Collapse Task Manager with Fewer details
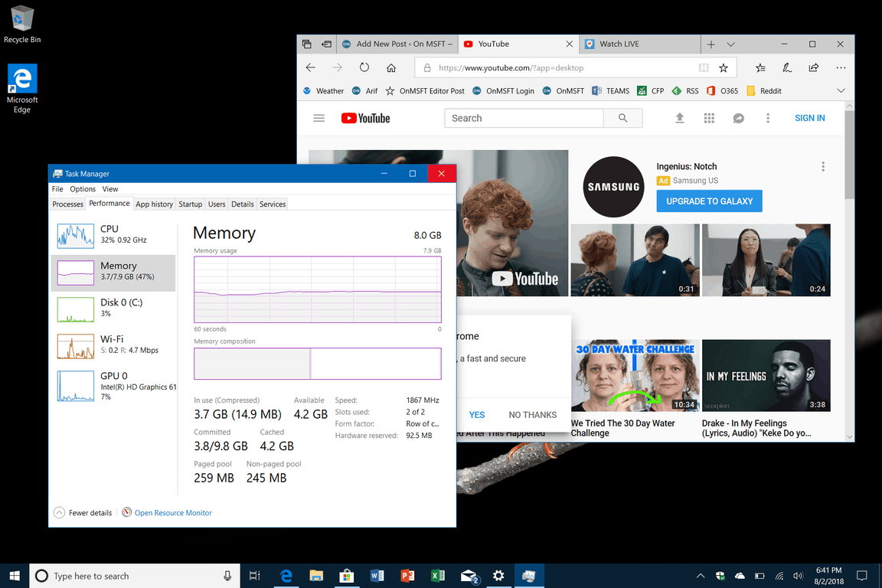Screen dimensions: 882x588 [83, 513]
